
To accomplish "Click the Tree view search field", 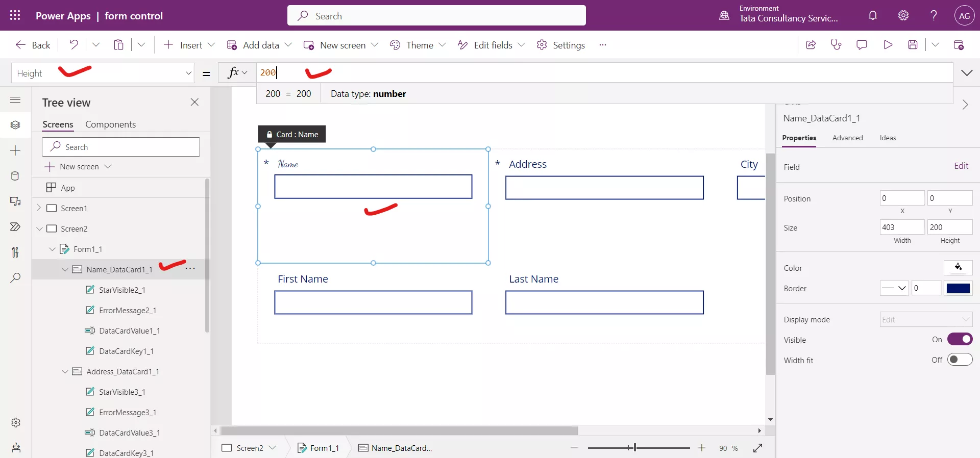I will coord(121,147).
